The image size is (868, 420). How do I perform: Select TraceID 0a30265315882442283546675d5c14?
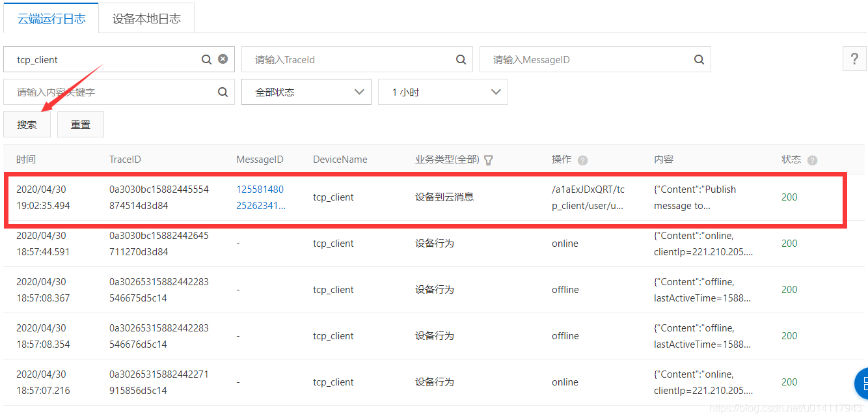(159, 290)
